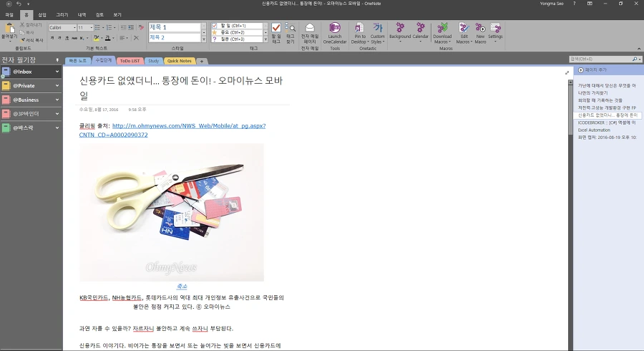Viewport: 644px width, 351px height.
Task: Decrease the indent level
Action: click(124, 27)
